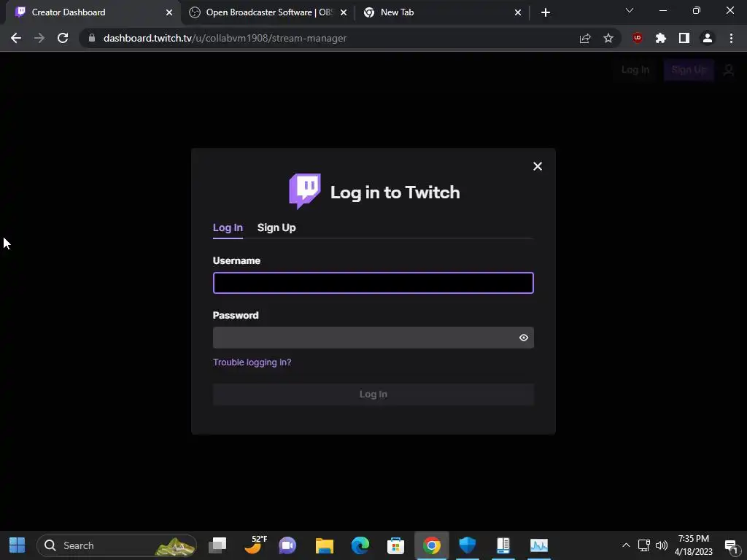
Task: Open the server manager taskbar icon
Action: [x=503, y=545]
